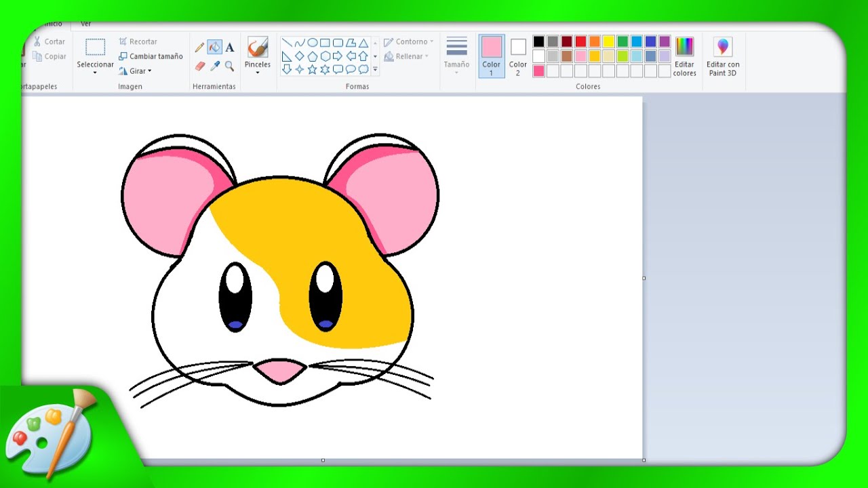Choose the Four-point star shape
The width and height of the screenshot is (868, 488).
[x=300, y=69]
